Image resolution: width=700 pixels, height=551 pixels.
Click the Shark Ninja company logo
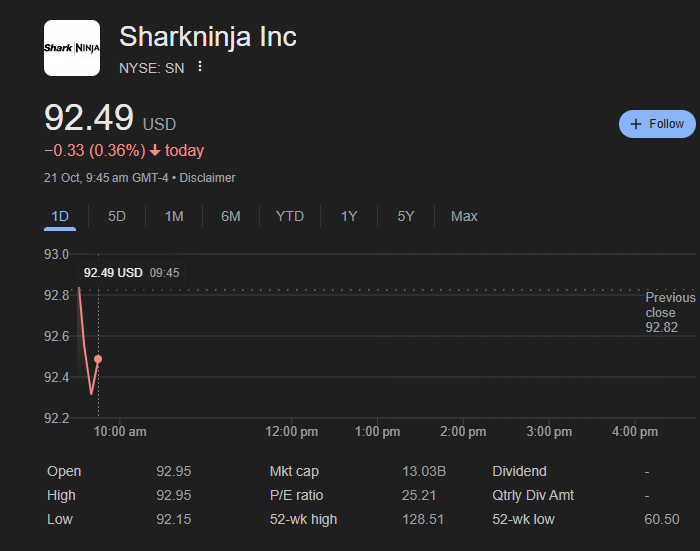click(72, 48)
